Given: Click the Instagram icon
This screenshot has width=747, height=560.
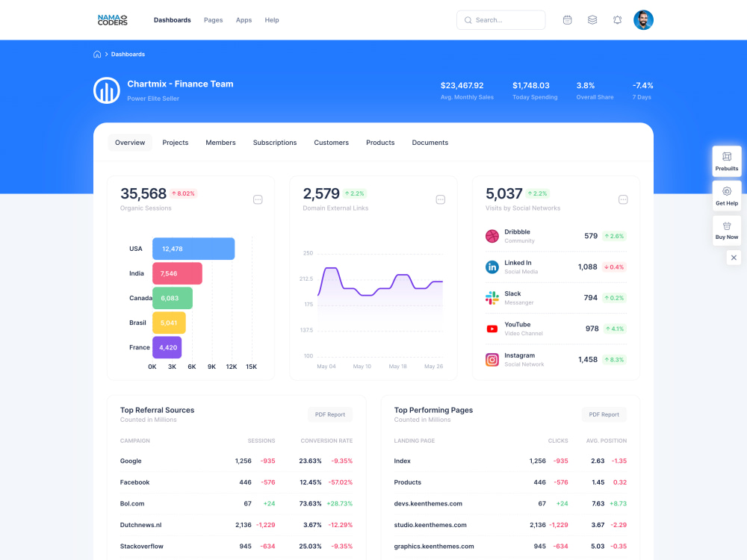Looking at the screenshot, I should pyautogui.click(x=492, y=360).
